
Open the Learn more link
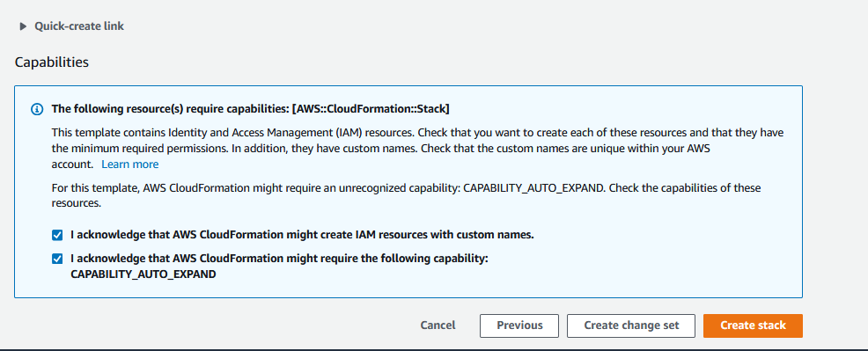click(x=130, y=165)
